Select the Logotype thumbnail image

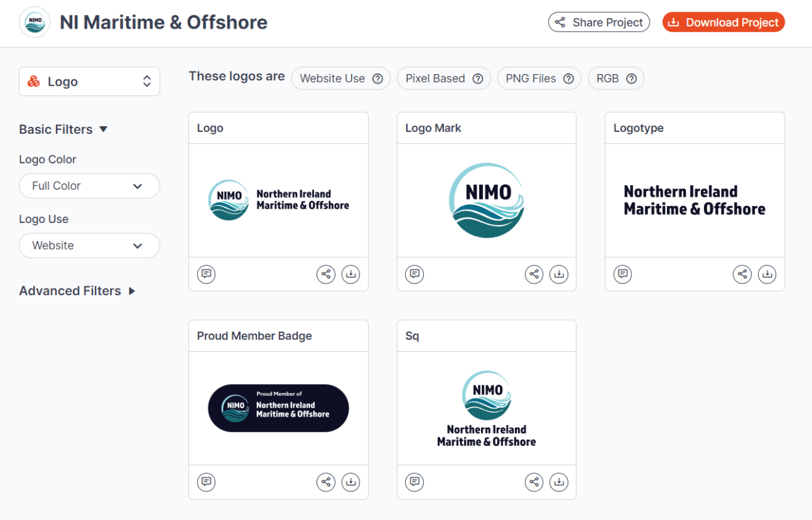click(x=694, y=200)
